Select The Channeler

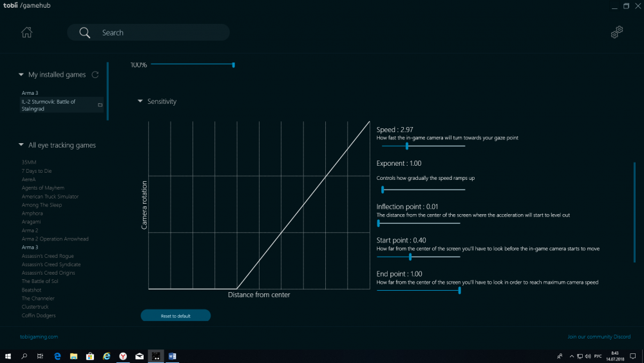click(x=38, y=299)
